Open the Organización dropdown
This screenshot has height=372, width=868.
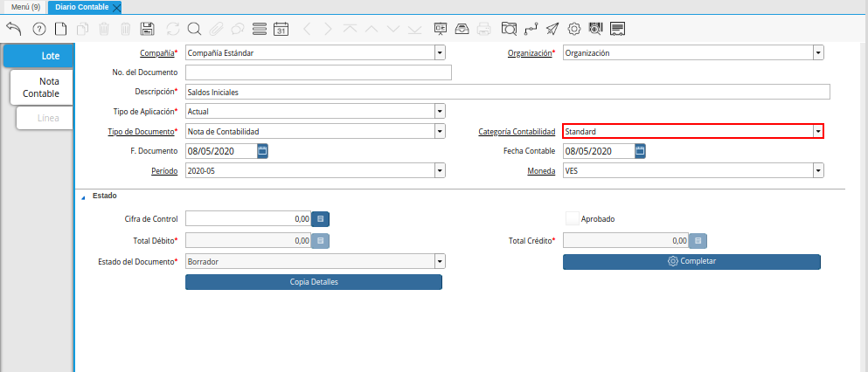pyautogui.click(x=818, y=53)
